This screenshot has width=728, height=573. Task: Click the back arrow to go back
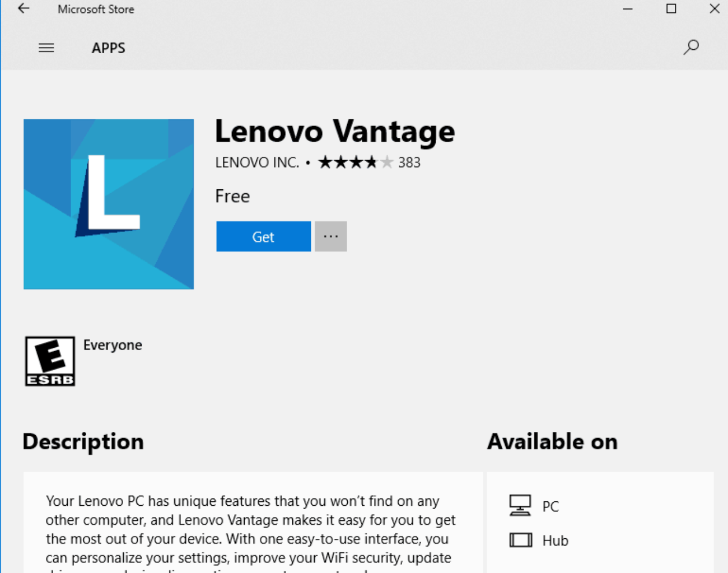(22, 9)
